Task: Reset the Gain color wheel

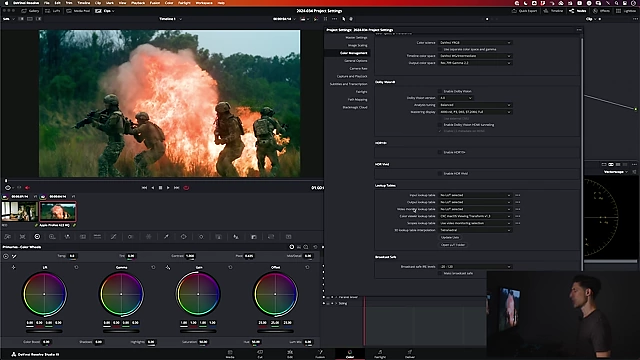Action: 230,267
